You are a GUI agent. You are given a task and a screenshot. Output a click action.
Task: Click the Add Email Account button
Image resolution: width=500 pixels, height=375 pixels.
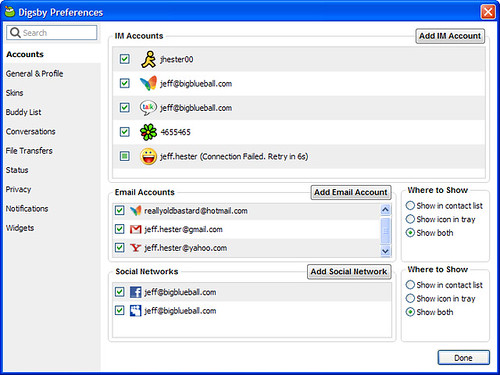point(351,192)
